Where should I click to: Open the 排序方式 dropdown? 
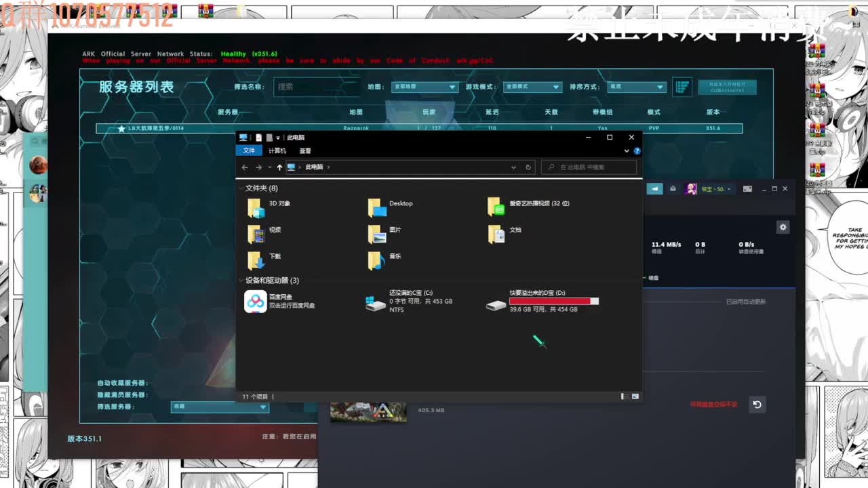tap(636, 87)
